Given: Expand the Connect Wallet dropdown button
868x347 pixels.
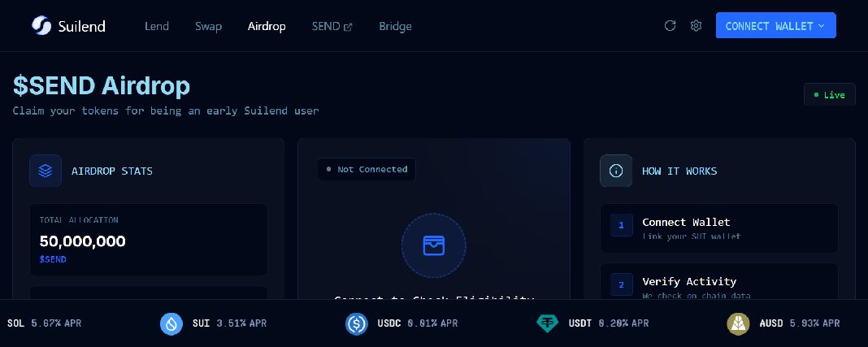Looking at the screenshot, I should coord(775,25).
